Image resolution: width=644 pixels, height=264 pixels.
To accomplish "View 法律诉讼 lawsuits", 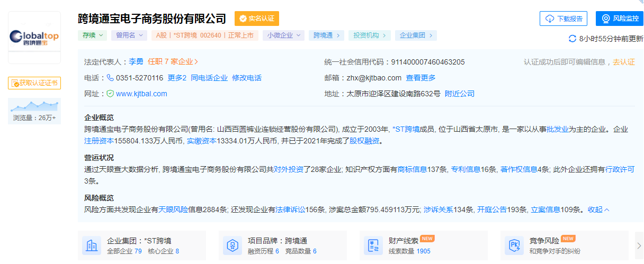I will click(x=290, y=210).
